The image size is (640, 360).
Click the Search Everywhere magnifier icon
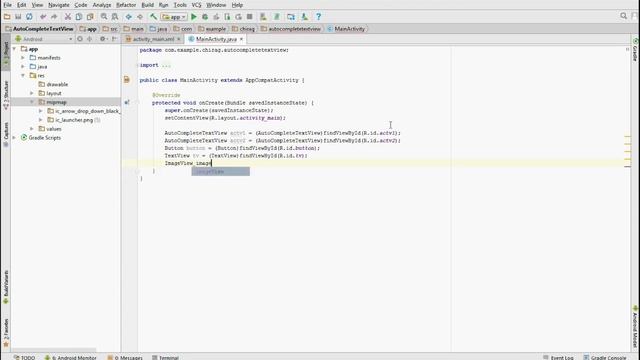tap(623, 16)
